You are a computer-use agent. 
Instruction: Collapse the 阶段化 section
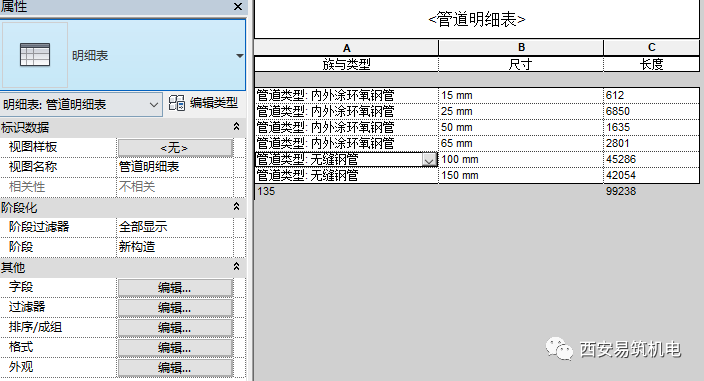point(237,207)
